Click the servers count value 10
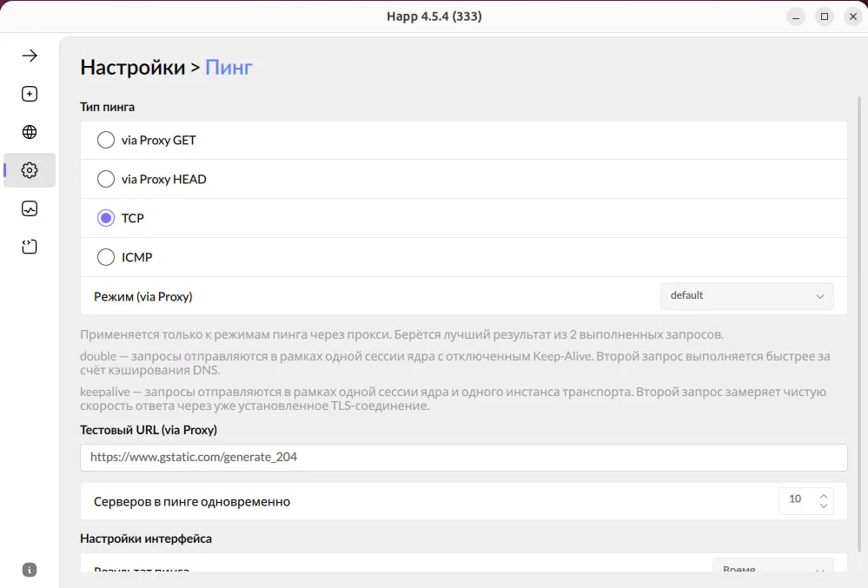 (795, 499)
